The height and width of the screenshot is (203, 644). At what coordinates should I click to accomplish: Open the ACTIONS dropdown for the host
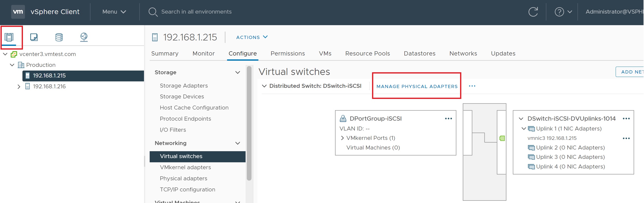[x=251, y=37]
